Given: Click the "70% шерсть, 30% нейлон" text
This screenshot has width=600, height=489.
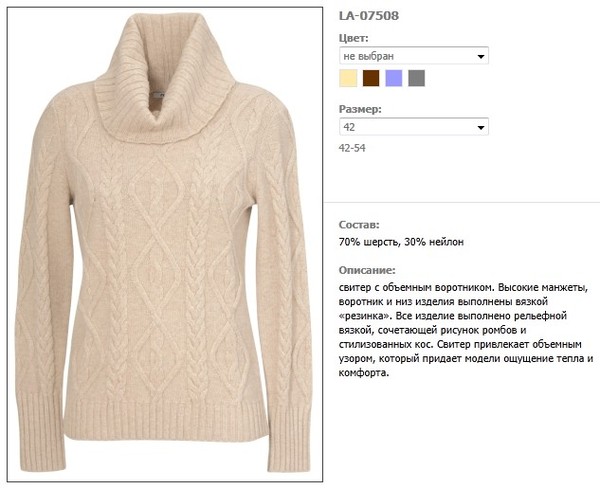Looking at the screenshot, I should (401, 242).
